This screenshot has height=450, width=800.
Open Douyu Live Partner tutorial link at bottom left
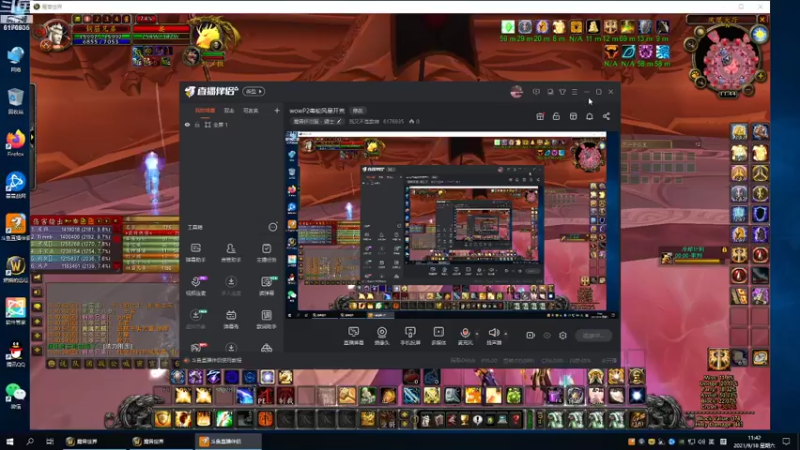(x=216, y=361)
